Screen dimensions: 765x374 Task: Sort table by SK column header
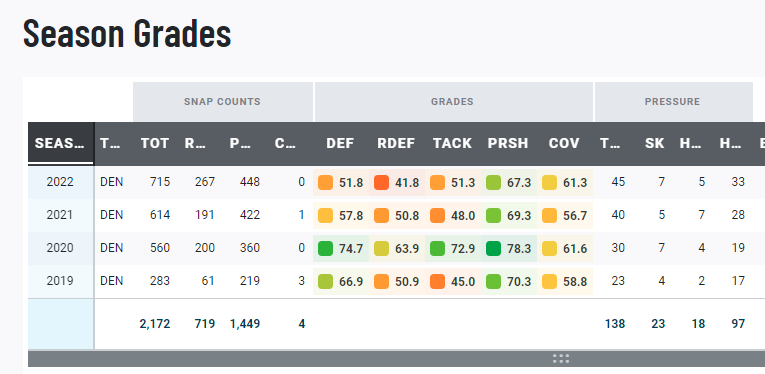click(x=654, y=143)
